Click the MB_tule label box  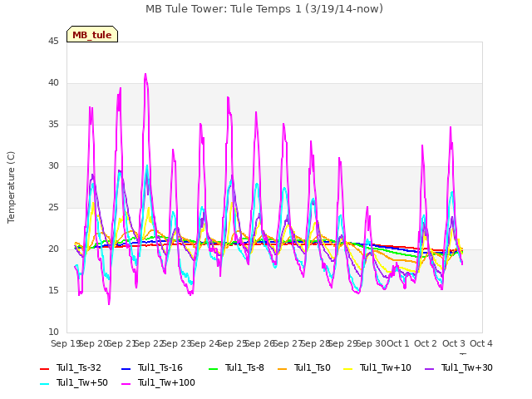click(x=92, y=34)
